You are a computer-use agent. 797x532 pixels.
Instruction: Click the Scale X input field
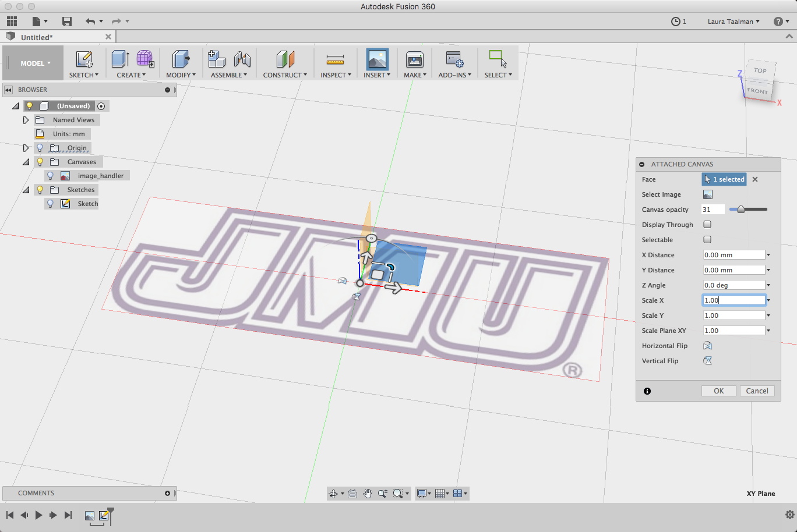733,300
